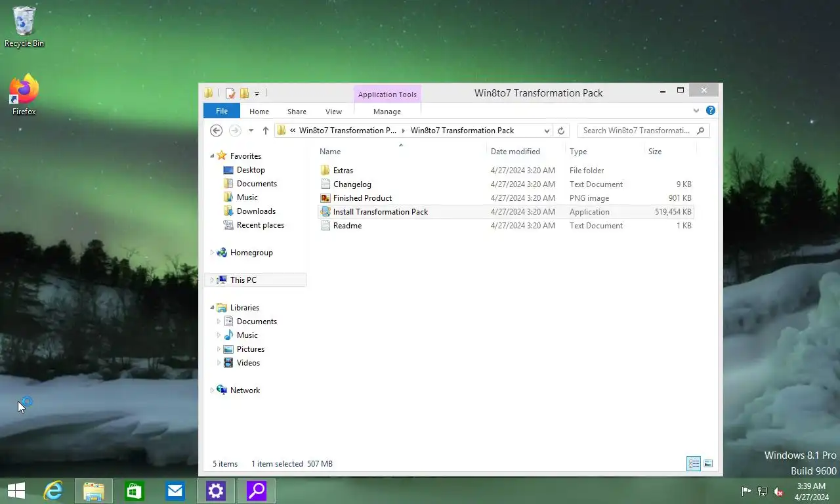
Task: Switch to large thumbnails view icon
Action: pyautogui.click(x=708, y=464)
